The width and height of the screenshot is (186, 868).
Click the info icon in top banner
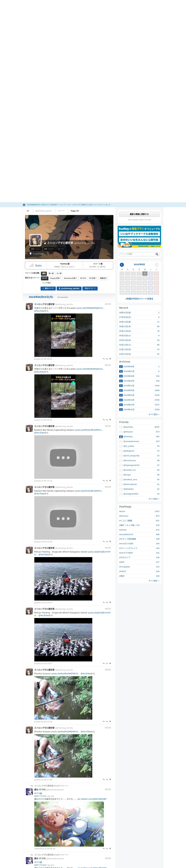[24, 205]
